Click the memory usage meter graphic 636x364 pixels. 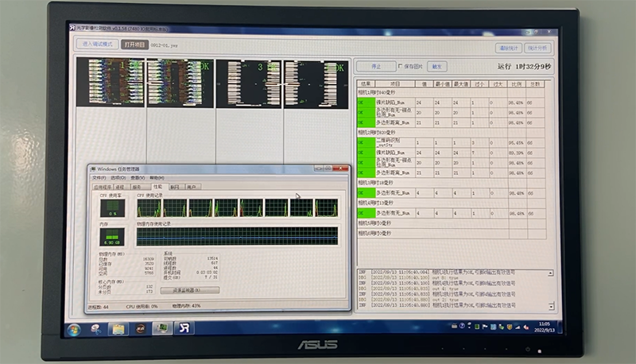[113, 237]
